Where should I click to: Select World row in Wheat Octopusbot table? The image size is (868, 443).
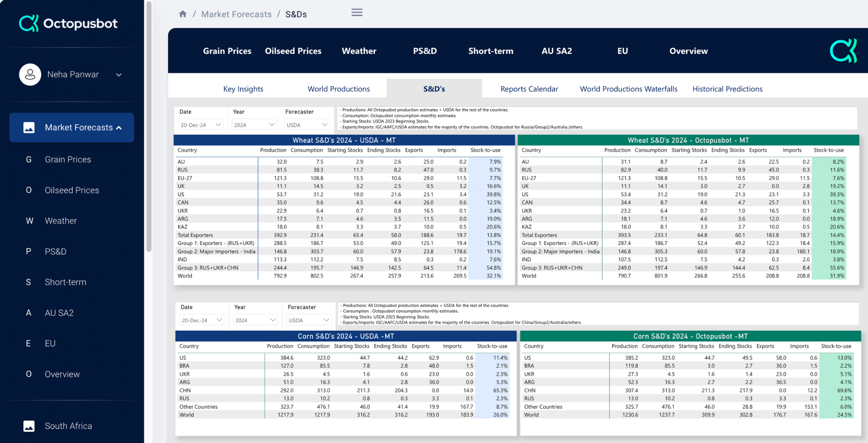(x=683, y=276)
